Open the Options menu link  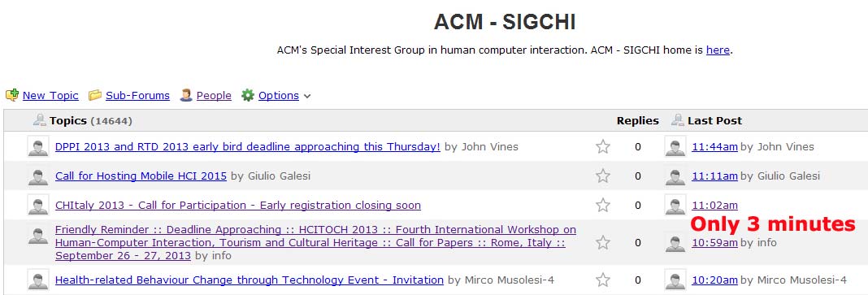coord(279,96)
